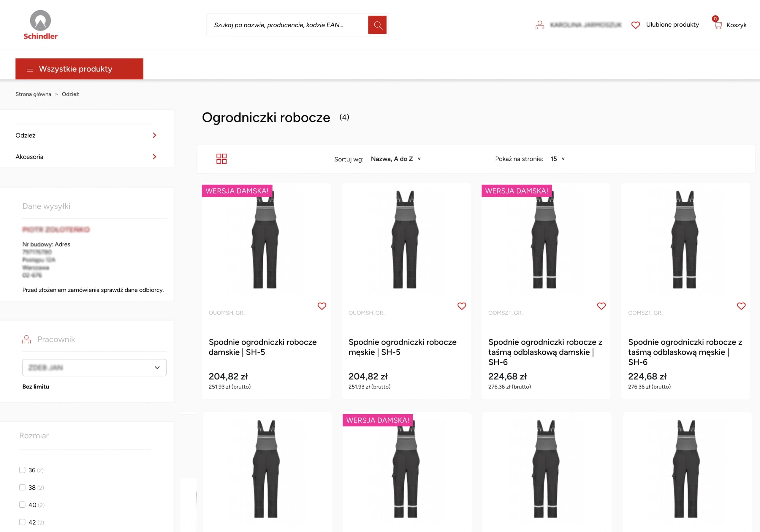Click the Schindler logo
Screen dimensions: 760x532
point(40,25)
